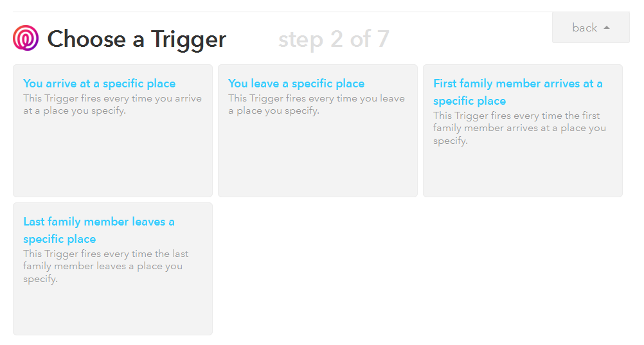This screenshot has height=345, width=644.
Task: Click blank area inside the "You arrive" card
Action: [112, 161]
